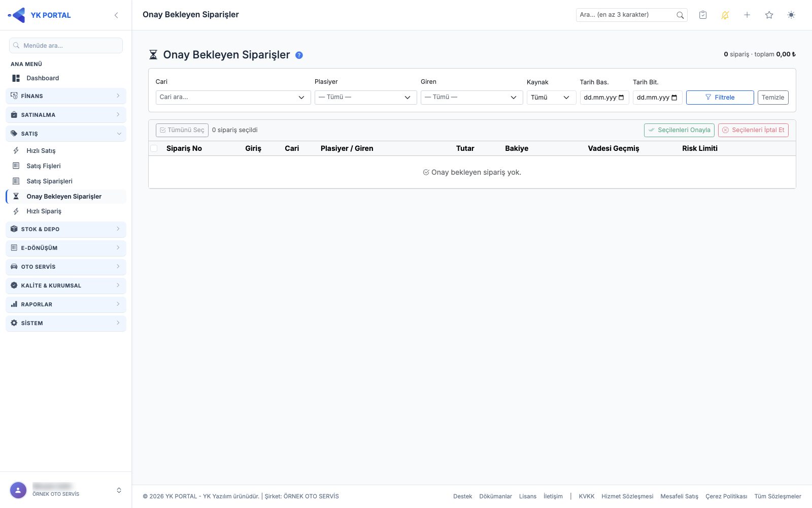Viewport: 812px width, 508px height.
Task: Expand the SİSTEM section
Action: 66,323
